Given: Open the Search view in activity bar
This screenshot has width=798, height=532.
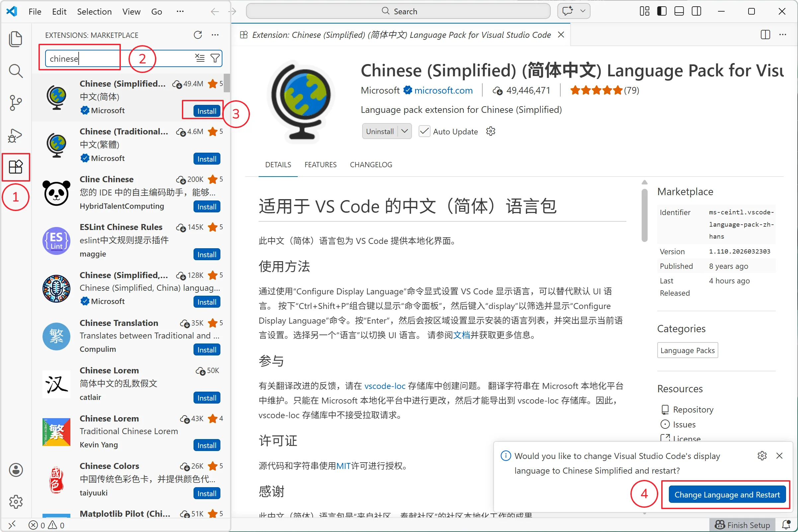Looking at the screenshot, I should pos(15,71).
